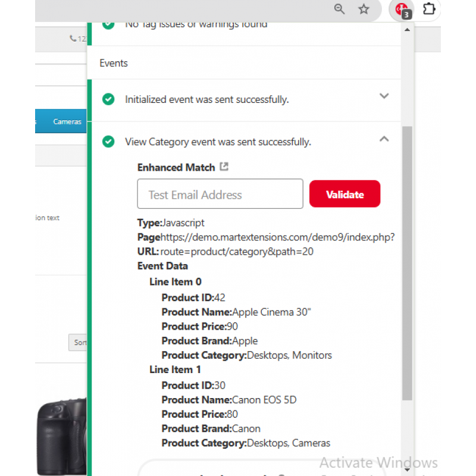The width and height of the screenshot is (476, 476).
Task: Open the Sort dropdown on the page
Action: [78, 343]
